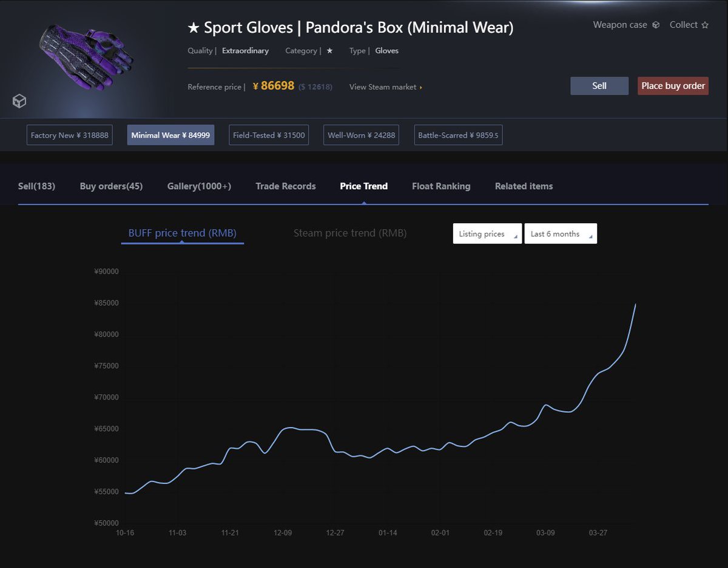
Task: Select Battle-Scarred ¥ 9859.5 wear option
Action: 458,135
